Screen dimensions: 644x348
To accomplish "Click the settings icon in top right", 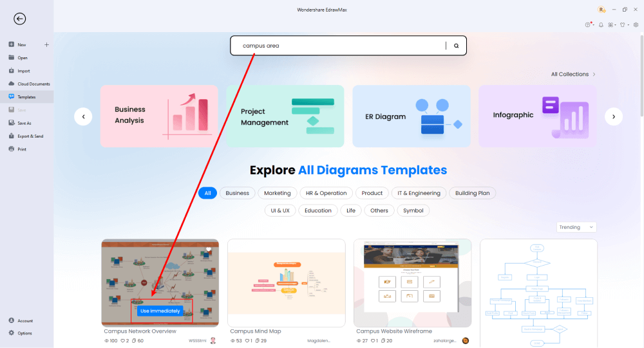I will [636, 24].
